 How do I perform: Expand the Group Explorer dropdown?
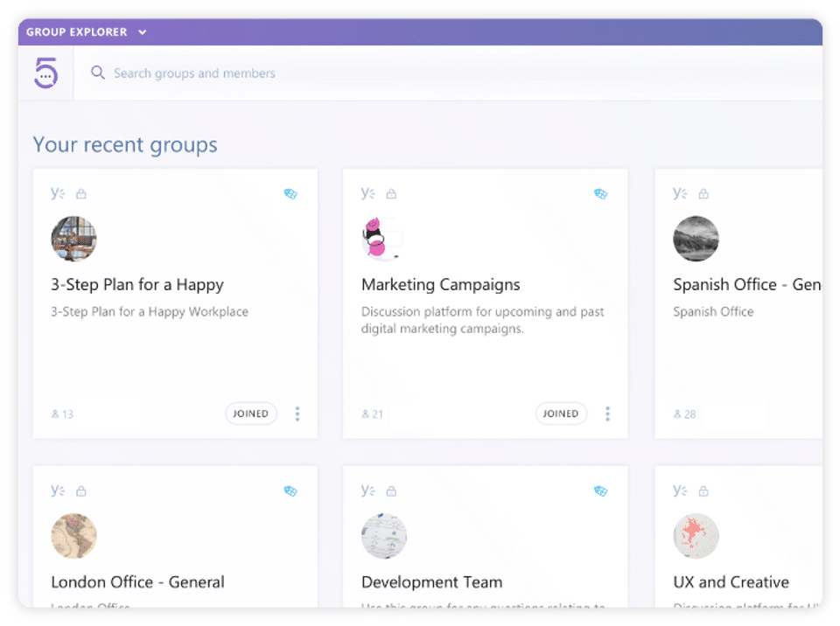(x=143, y=32)
